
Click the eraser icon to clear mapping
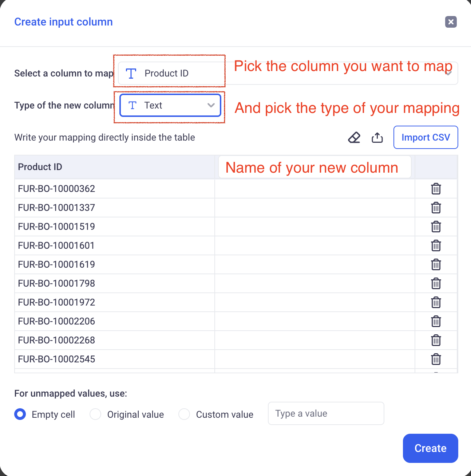(354, 138)
